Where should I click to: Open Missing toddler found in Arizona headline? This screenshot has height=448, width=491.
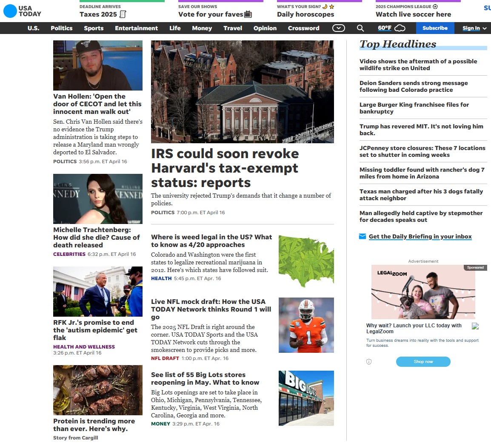click(422, 173)
